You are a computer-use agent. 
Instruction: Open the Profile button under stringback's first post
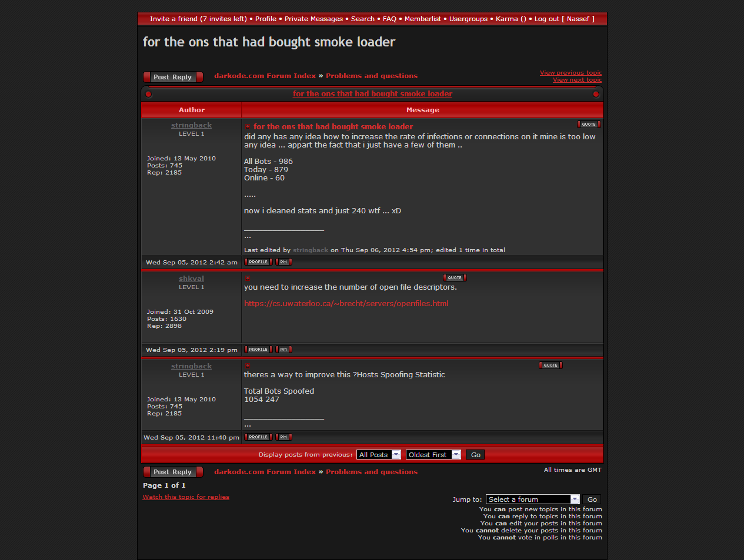point(258,262)
